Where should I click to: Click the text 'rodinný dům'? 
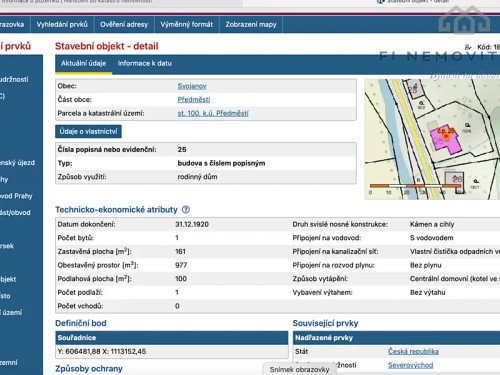(197, 177)
